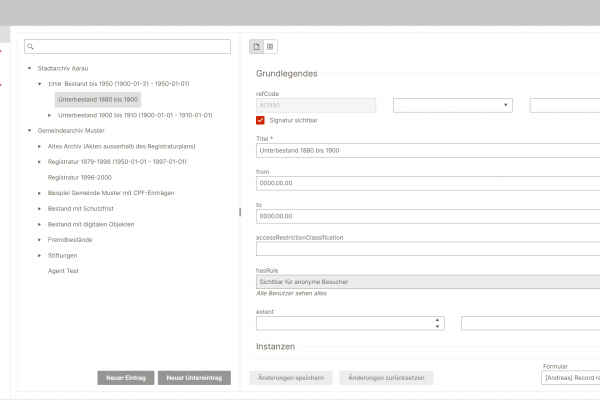
Task: Click the Neuer Untereintrag button
Action: point(194,378)
